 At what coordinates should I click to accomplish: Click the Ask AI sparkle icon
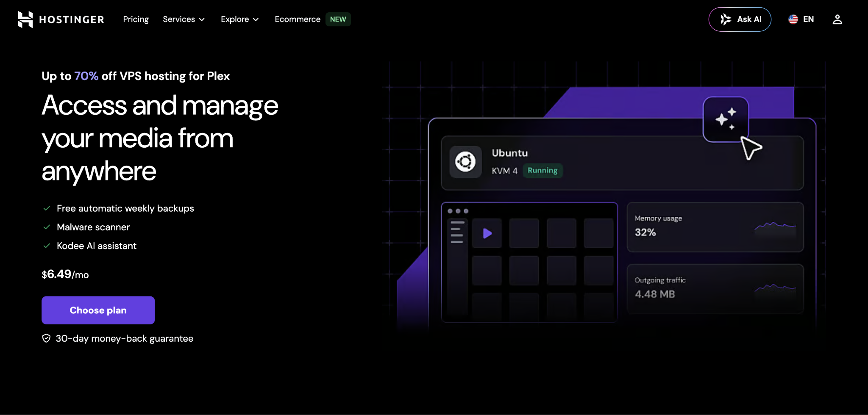click(726, 19)
